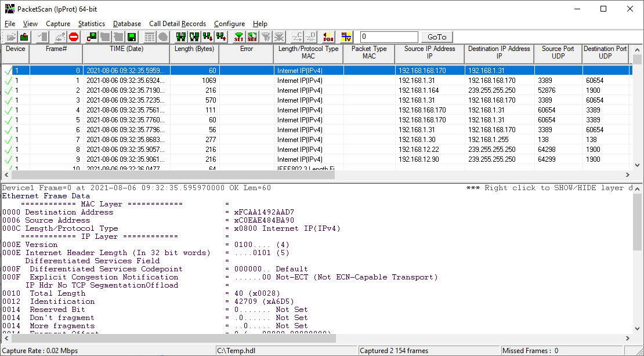This screenshot has width=644, height=356.
Task: Open the Database menu
Action: (x=127, y=24)
